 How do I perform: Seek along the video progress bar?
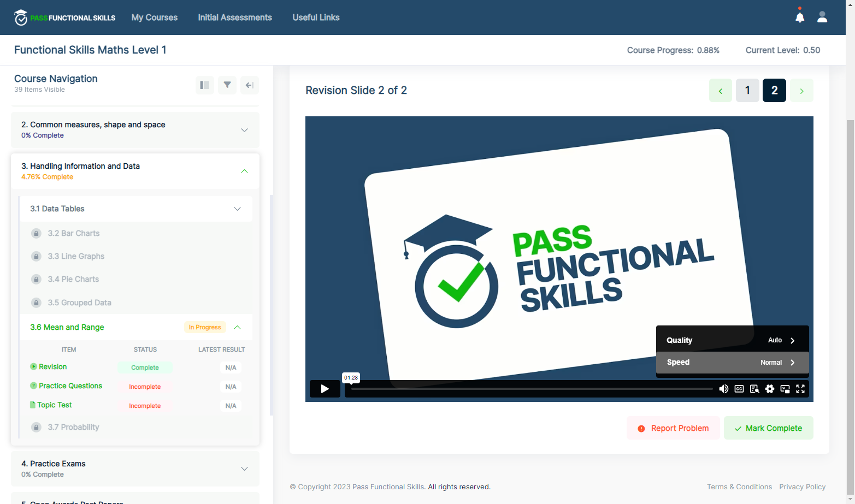coord(532,389)
